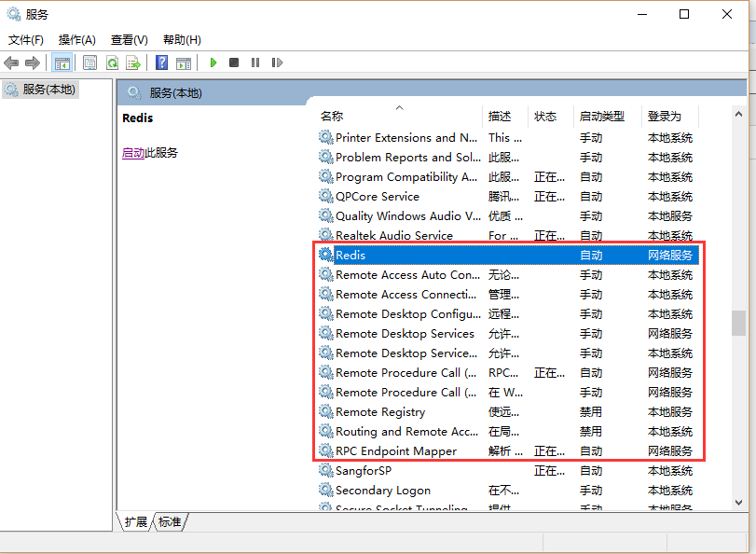The image size is (756, 554).
Task: Click 禁用 startup type of Remote Registry
Action: tap(591, 411)
